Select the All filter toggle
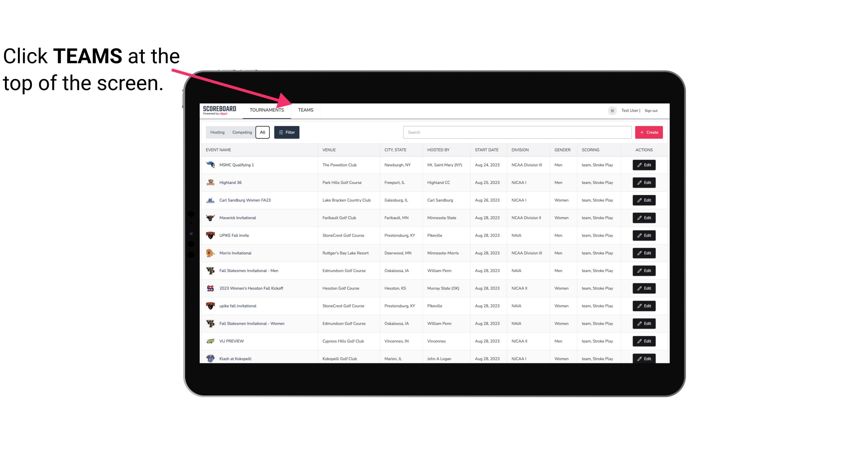Viewport: 868px width, 467px height. tap(262, 132)
